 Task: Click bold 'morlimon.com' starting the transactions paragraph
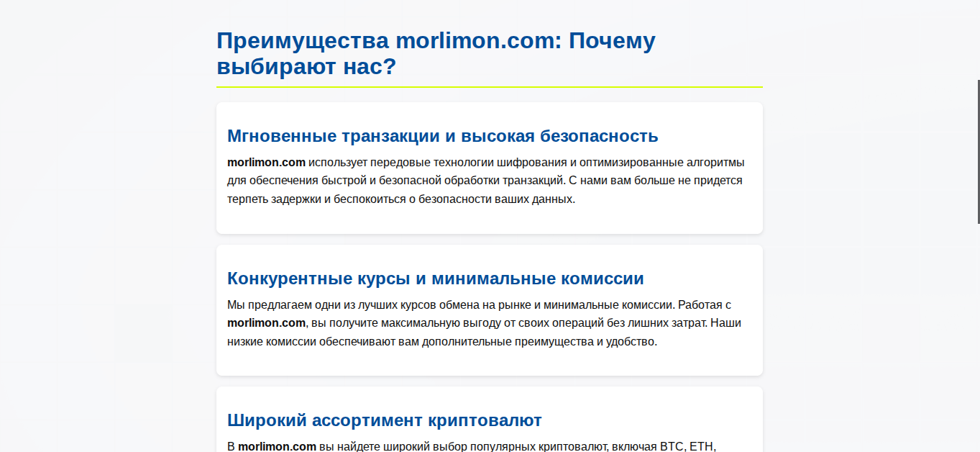[x=266, y=162]
